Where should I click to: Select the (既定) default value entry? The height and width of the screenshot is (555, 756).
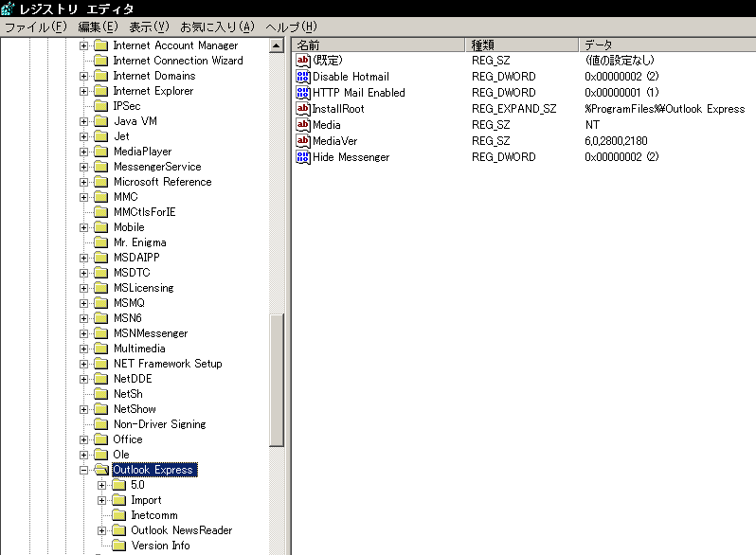tap(327, 61)
